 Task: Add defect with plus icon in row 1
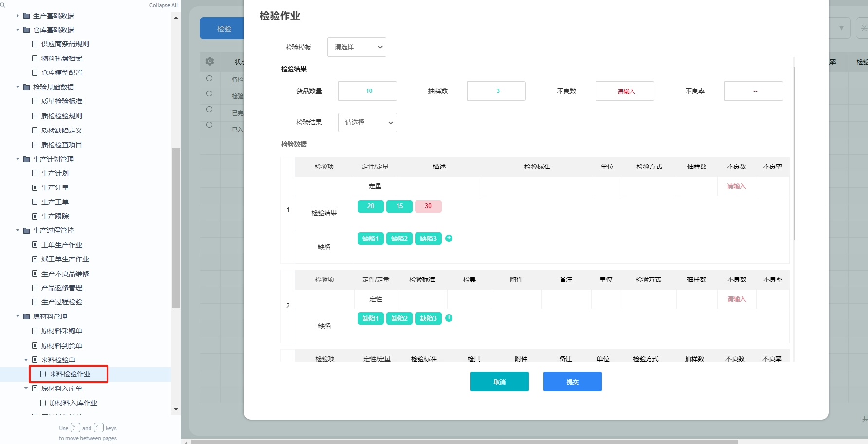[449, 238]
